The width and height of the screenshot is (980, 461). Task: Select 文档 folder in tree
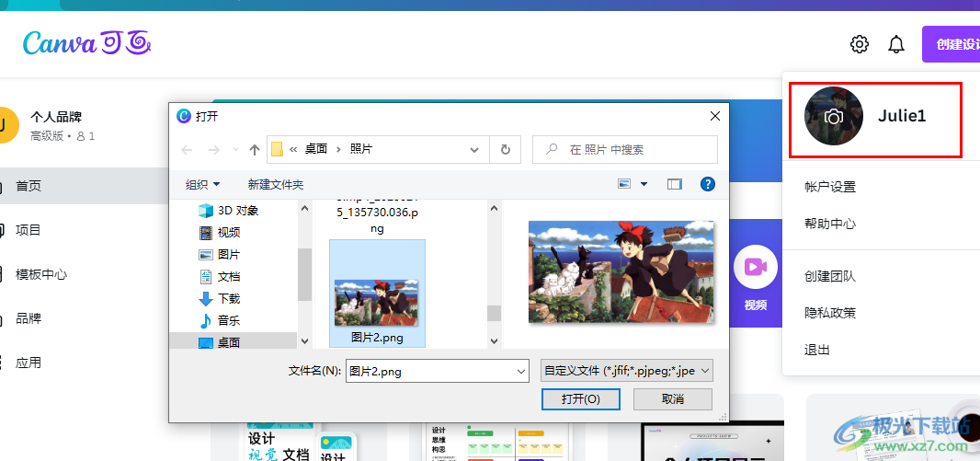pos(229,276)
